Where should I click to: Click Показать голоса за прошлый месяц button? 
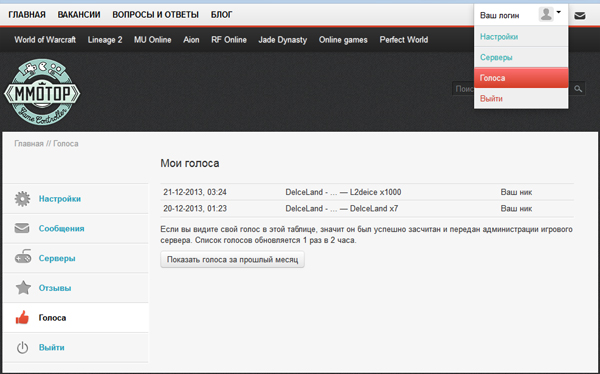232,260
